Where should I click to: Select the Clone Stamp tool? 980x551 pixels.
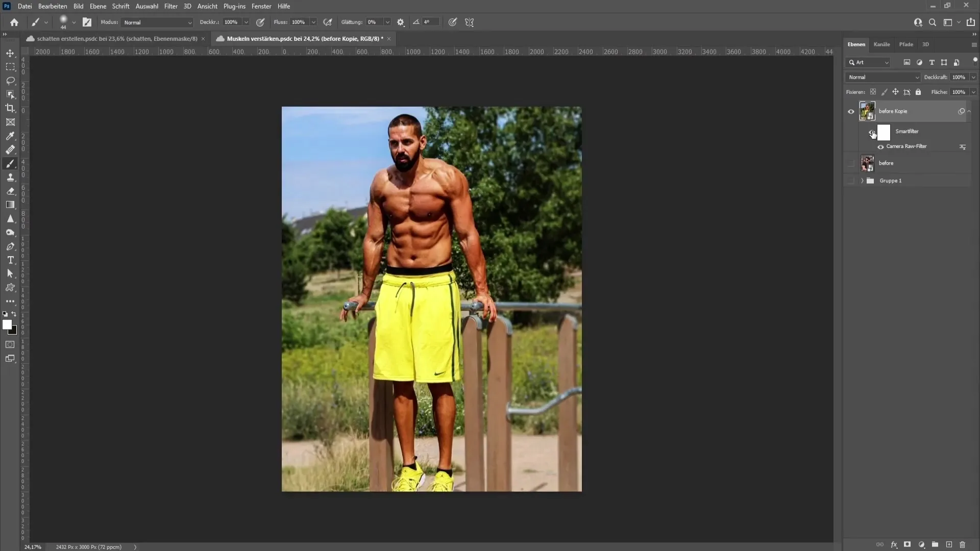10,177
